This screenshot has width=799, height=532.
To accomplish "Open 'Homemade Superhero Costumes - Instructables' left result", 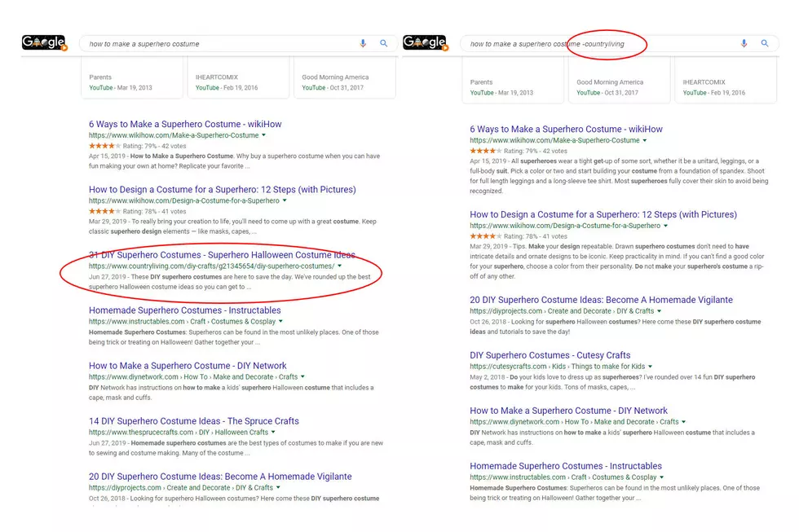I will click(x=184, y=310).
